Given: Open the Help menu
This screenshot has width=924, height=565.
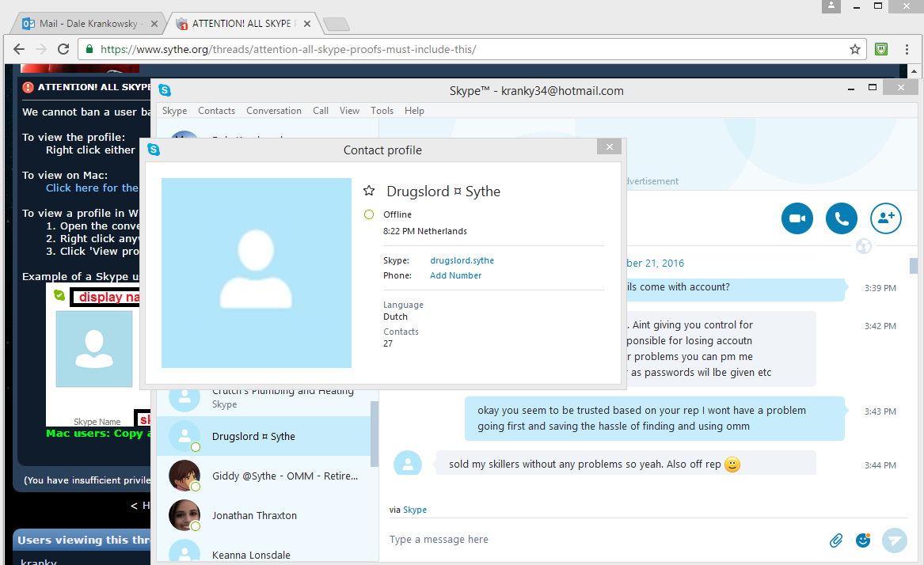Looking at the screenshot, I should (414, 111).
